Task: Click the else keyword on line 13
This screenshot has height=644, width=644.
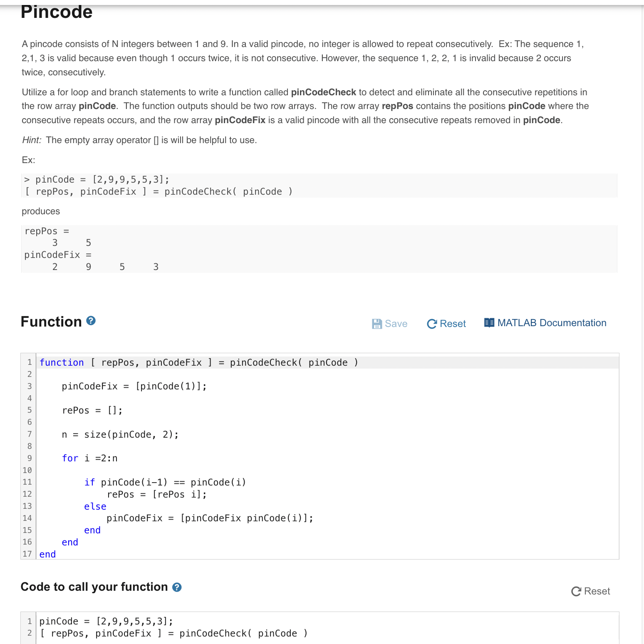Action: (95, 506)
